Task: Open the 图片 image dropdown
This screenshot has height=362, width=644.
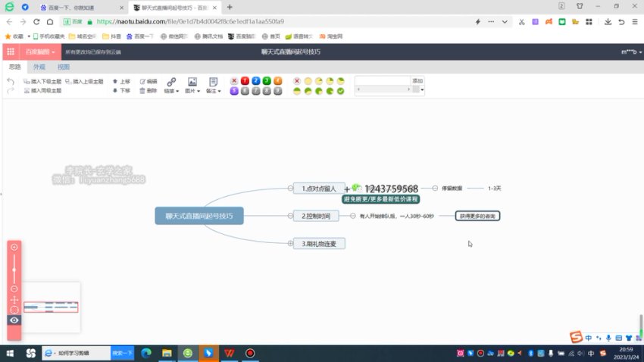Action: click(192, 86)
